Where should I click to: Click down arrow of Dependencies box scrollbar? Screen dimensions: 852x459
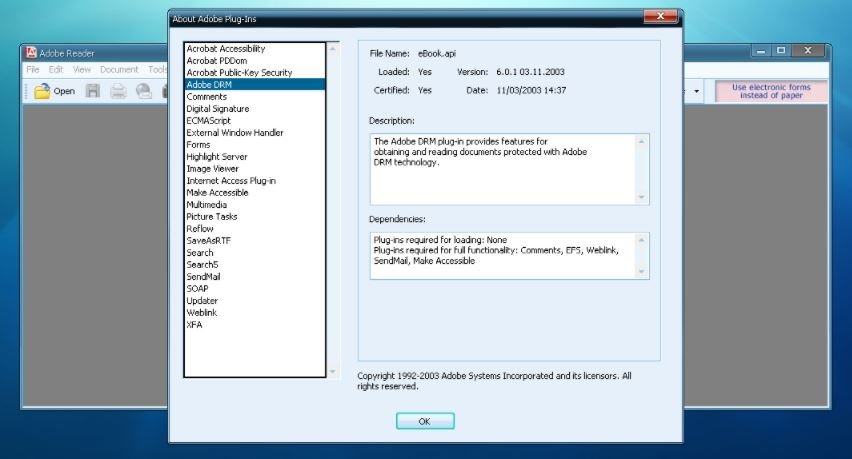click(641, 272)
